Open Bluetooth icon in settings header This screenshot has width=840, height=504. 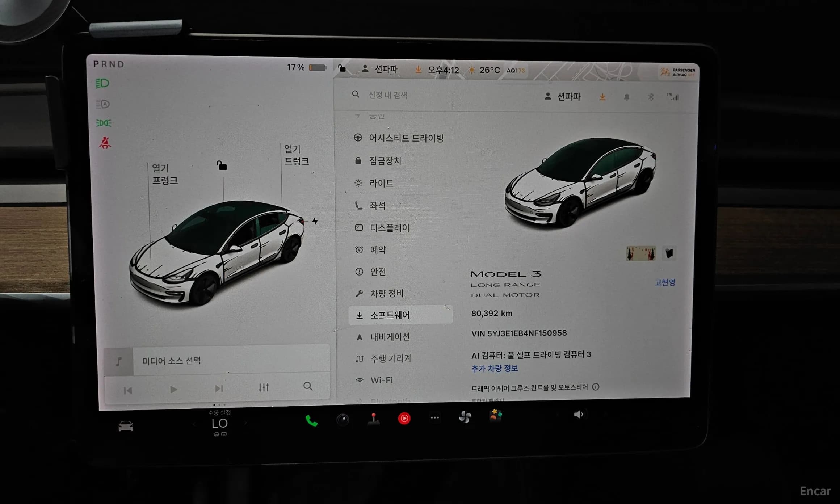(x=651, y=97)
